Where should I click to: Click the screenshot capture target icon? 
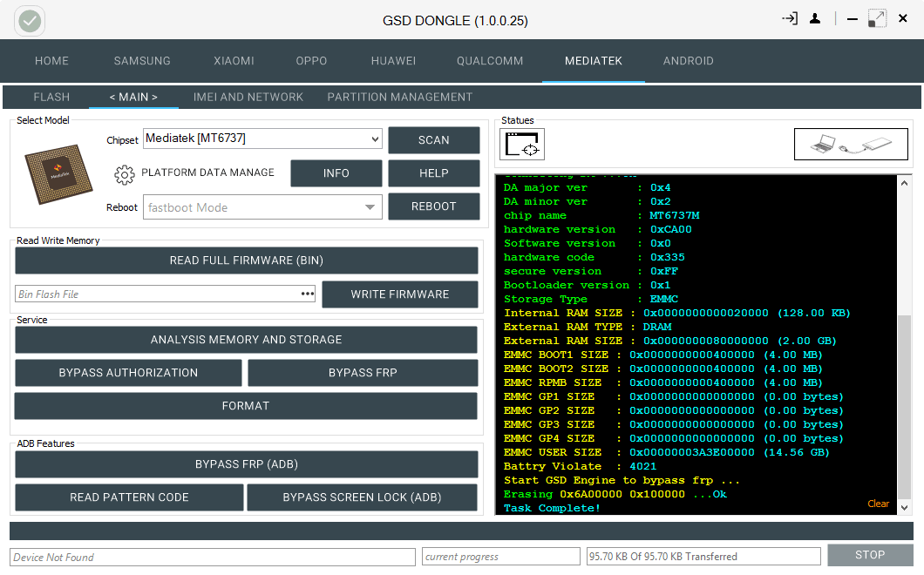click(522, 145)
